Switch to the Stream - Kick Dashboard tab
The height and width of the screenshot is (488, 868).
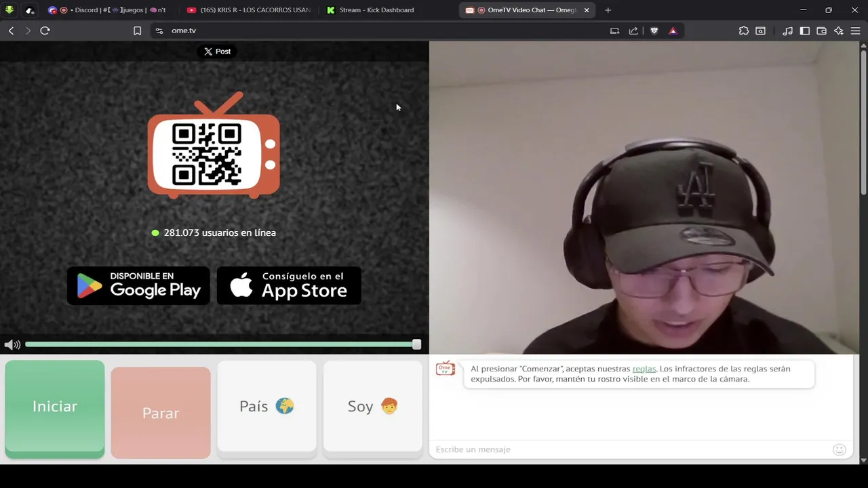tap(387, 10)
